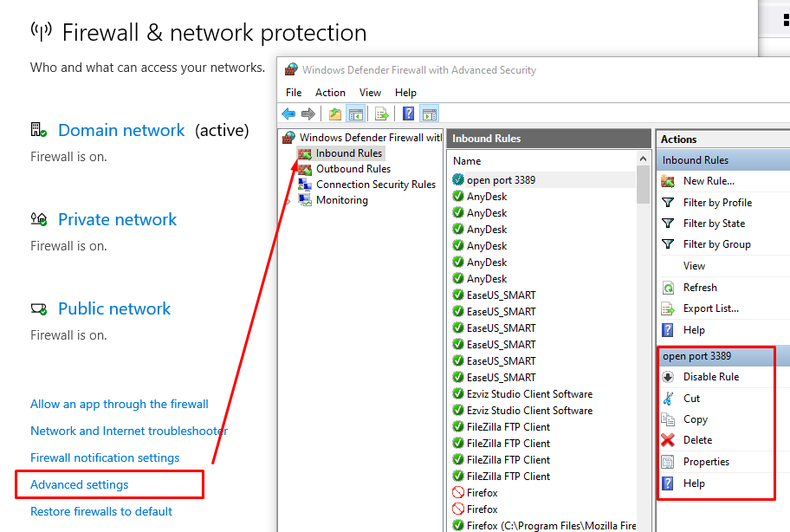The height and width of the screenshot is (532, 790).
Task: Click the Windows Defender Firewall title bar icon
Action: coord(291,69)
